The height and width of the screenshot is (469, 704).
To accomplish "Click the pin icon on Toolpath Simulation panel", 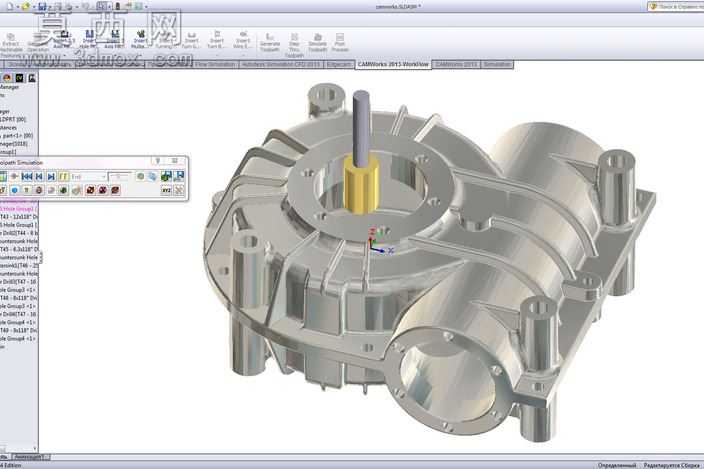I will 157,161.
